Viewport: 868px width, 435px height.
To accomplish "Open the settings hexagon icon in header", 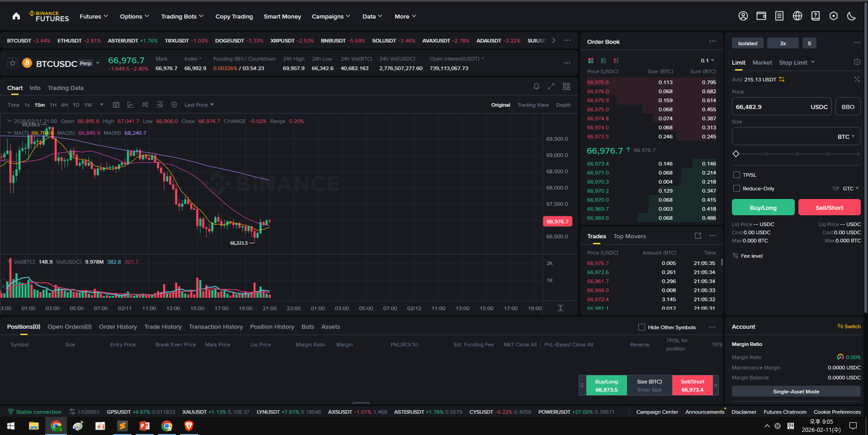I will click(834, 16).
